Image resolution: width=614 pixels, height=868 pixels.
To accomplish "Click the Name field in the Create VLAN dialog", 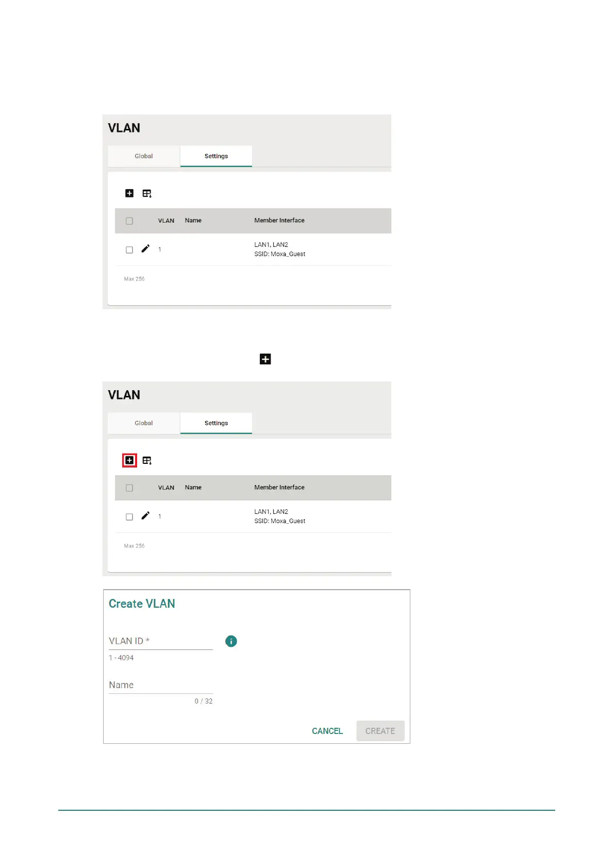I will [x=160, y=685].
